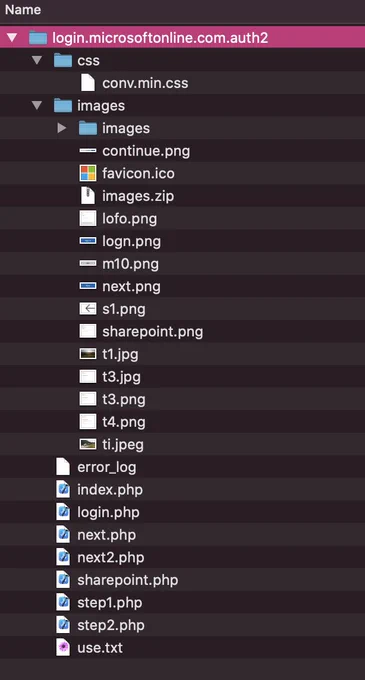Select the m10.png file name
The image size is (365, 680).
tap(130, 264)
